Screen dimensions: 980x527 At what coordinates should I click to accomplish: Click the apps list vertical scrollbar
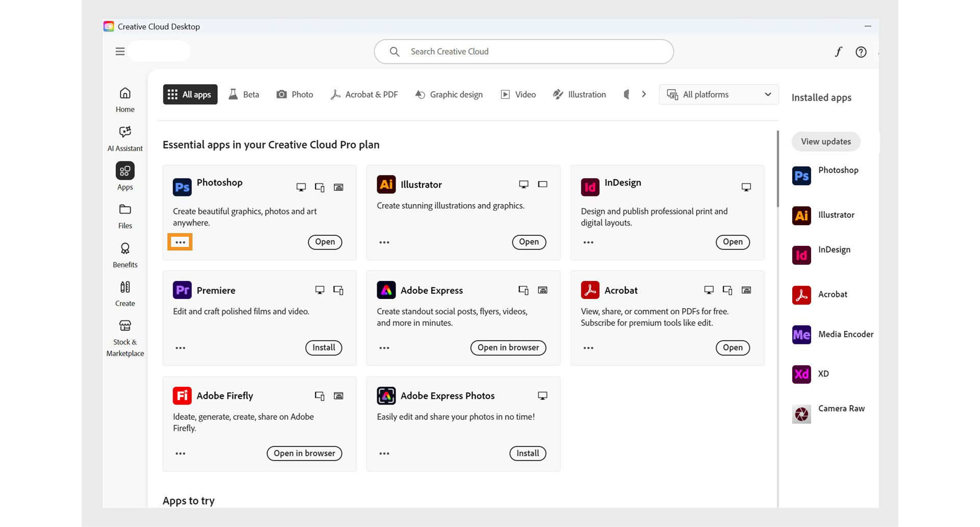778,169
